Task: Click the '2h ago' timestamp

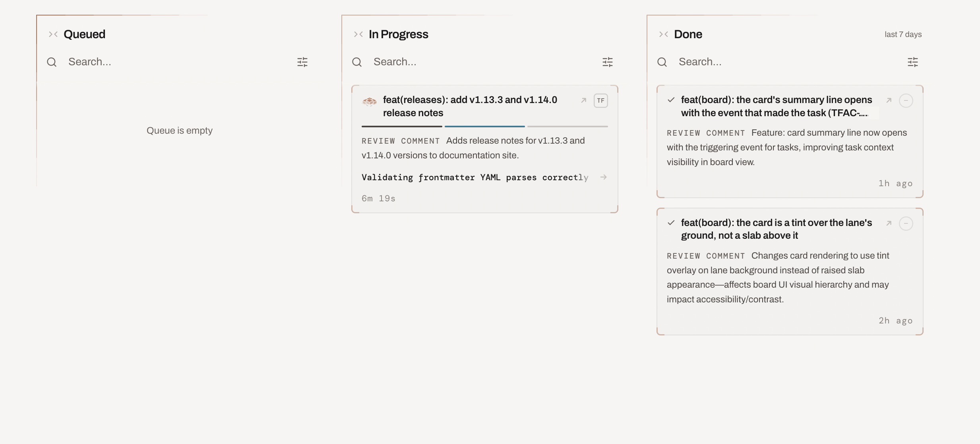Action: (895, 321)
